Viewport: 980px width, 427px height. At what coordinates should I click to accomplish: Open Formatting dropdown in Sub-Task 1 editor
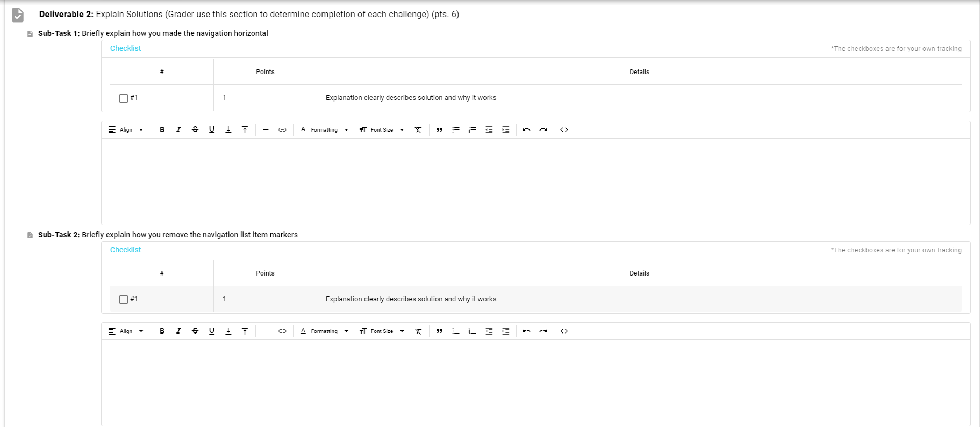pyautogui.click(x=324, y=129)
